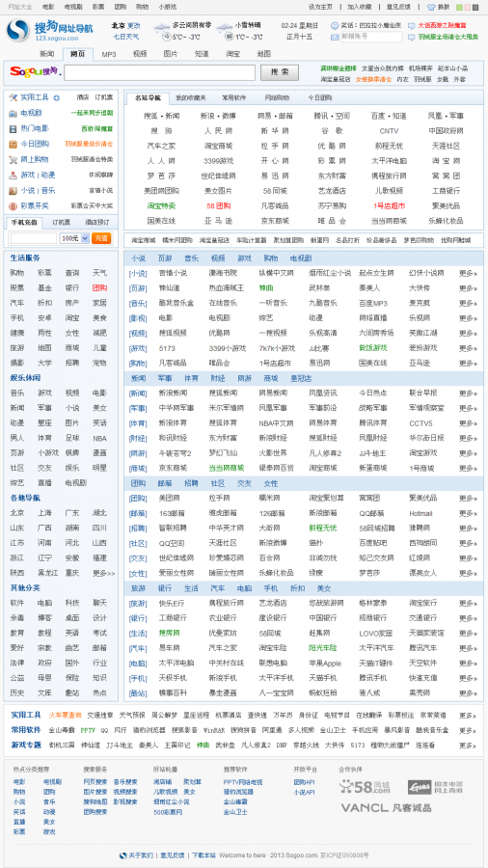The height and width of the screenshot is (868, 488).
Task: Open 火车票查询 in the 实用工具 row
Action: point(65,716)
